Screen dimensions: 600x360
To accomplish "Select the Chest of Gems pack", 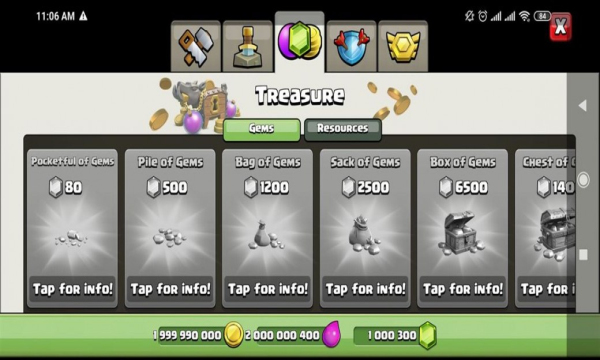I will click(546, 228).
